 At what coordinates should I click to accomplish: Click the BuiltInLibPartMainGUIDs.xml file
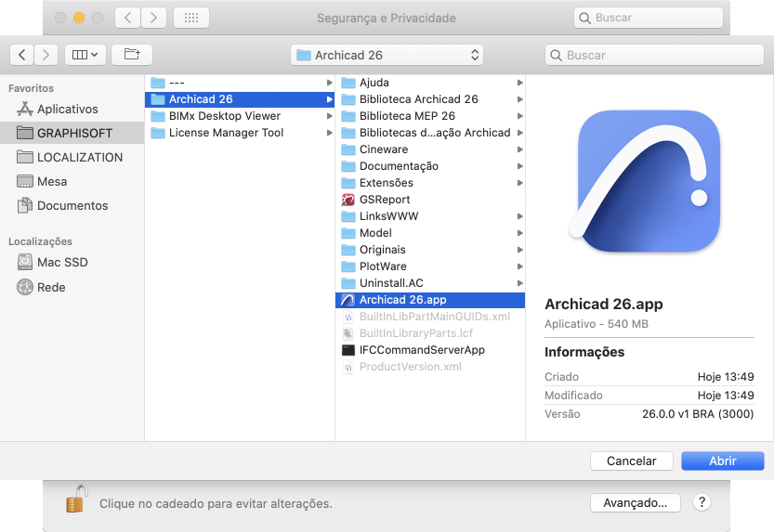pyautogui.click(x=429, y=317)
